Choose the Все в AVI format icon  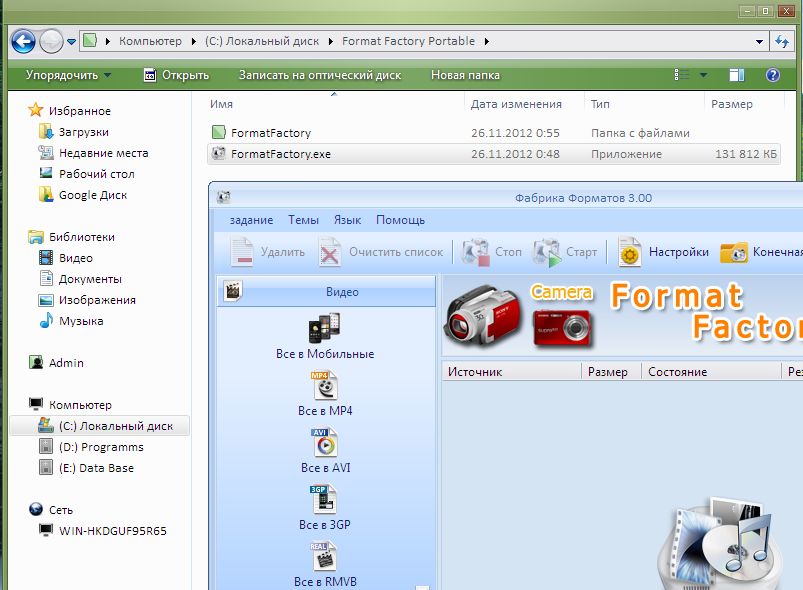(325, 442)
